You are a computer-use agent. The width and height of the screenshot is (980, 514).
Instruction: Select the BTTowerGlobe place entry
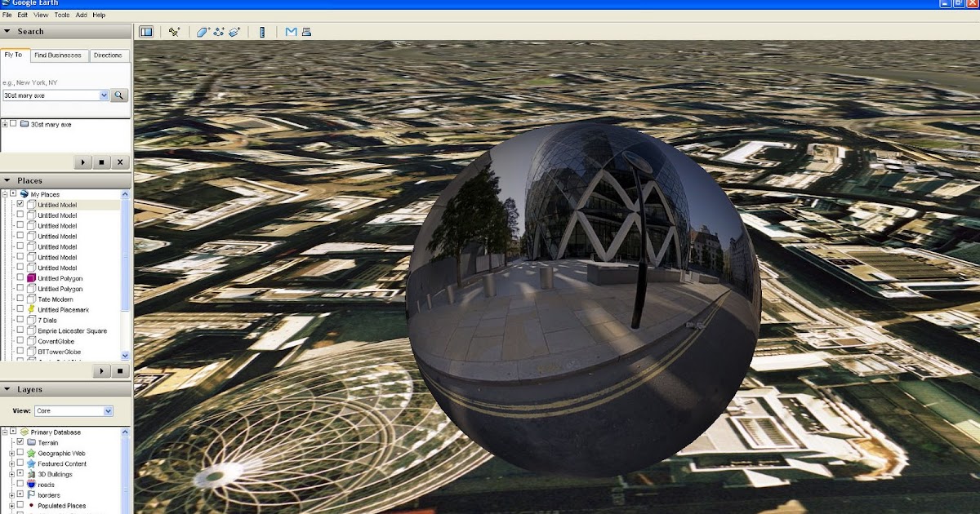[60, 352]
